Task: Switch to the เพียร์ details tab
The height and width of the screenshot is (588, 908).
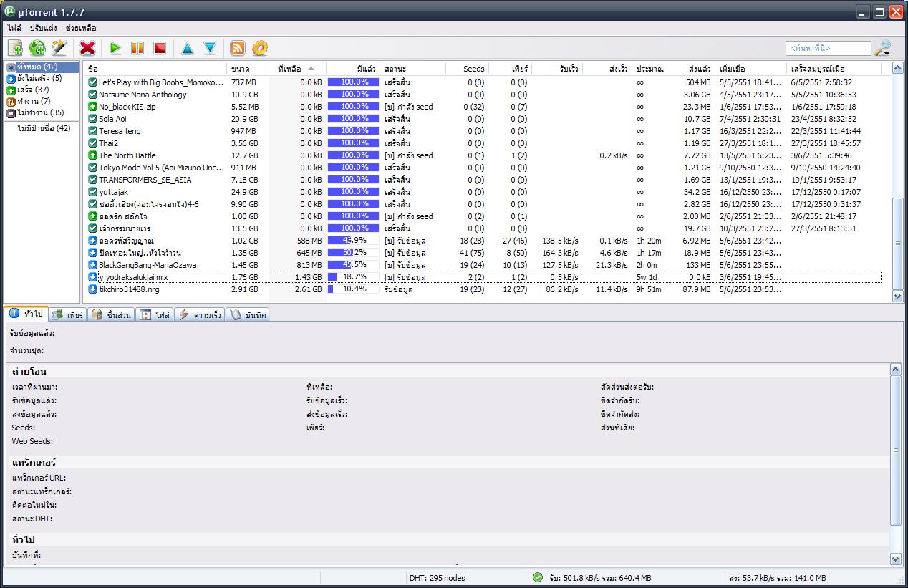Action: (x=68, y=314)
